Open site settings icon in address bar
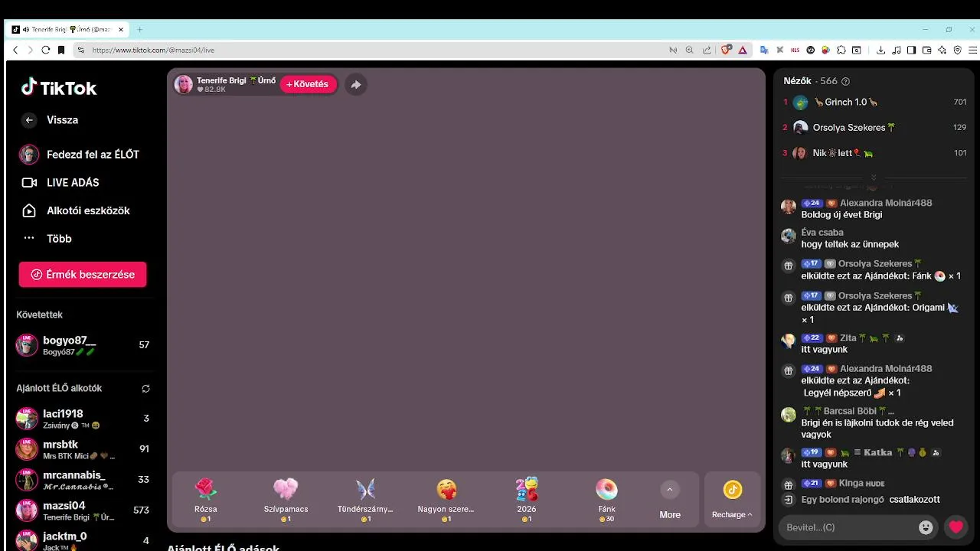The height and width of the screenshot is (551, 980). (x=80, y=50)
